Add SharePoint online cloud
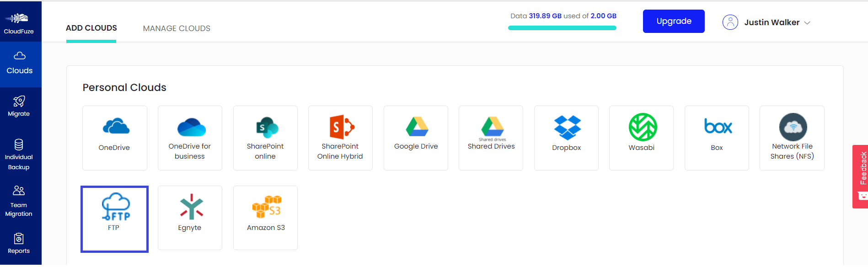This screenshot has width=868, height=267. [265, 138]
